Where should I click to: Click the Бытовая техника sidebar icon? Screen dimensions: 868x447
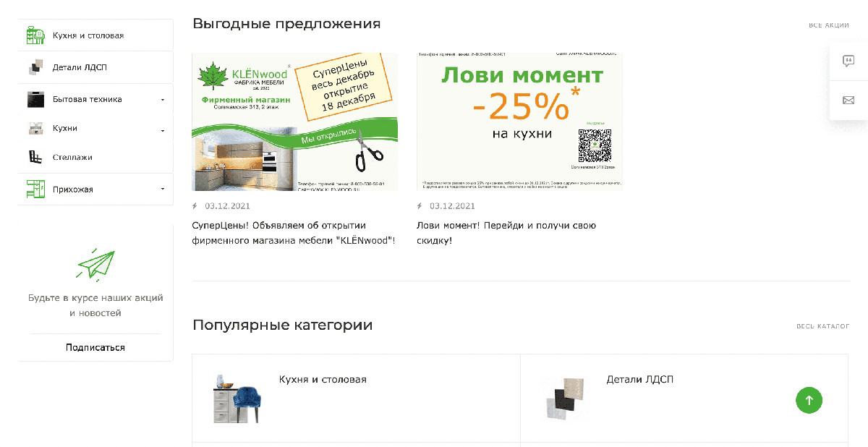[35, 99]
